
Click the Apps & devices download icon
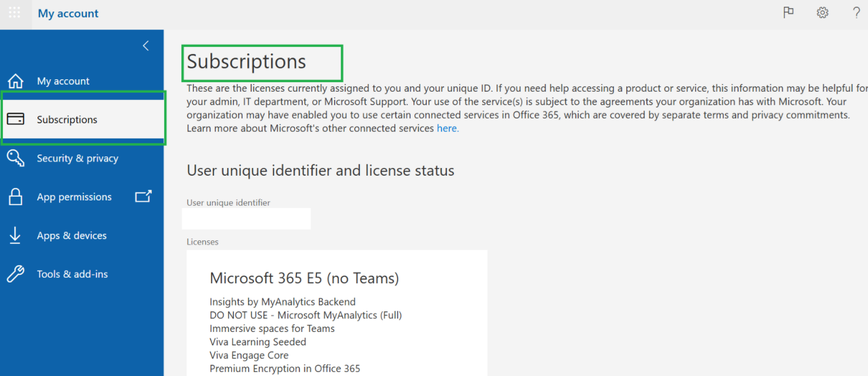15,235
